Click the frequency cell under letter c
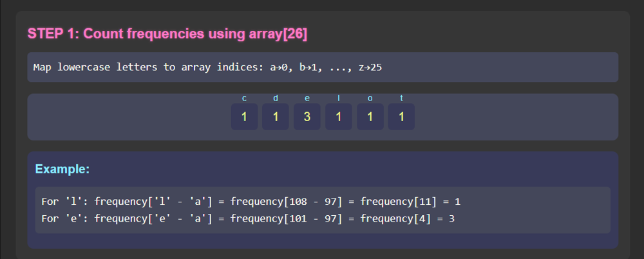This screenshot has height=259, width=644. tap(244, 117)
